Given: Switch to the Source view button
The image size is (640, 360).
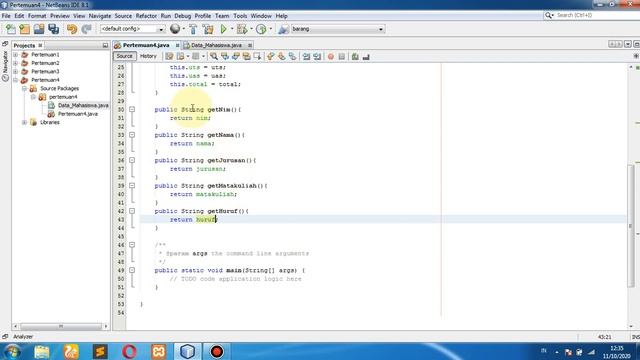Looking at the screenshot, I should (124, 56).
